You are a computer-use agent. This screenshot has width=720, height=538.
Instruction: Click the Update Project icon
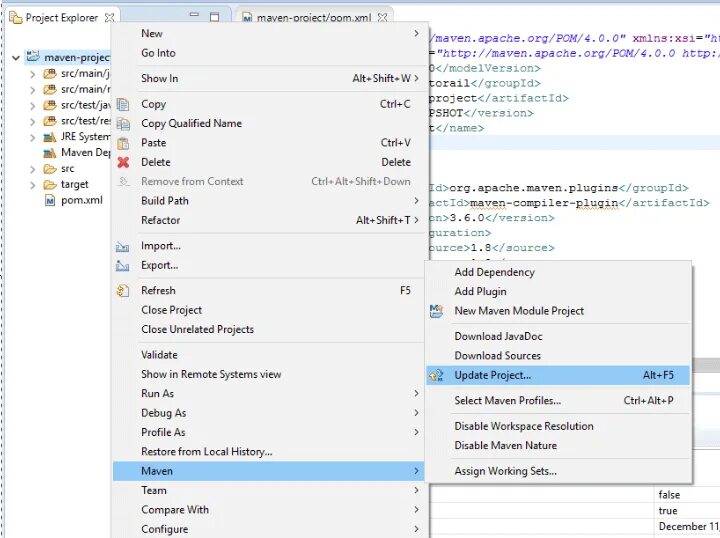tap(436, 375)
